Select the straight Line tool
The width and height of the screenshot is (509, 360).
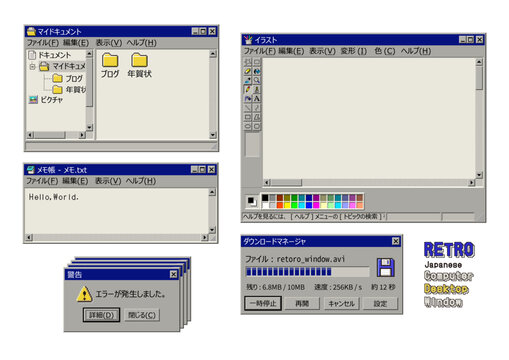pos(248,108)
